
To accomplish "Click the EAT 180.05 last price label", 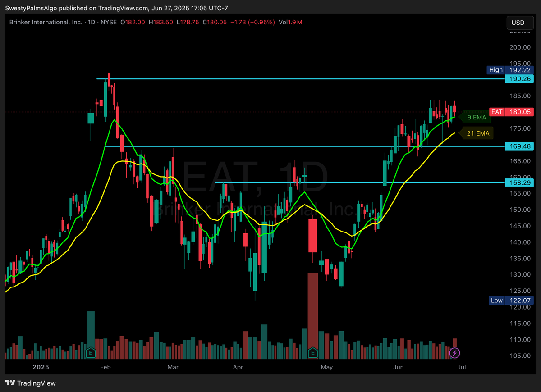I will 511,112.
